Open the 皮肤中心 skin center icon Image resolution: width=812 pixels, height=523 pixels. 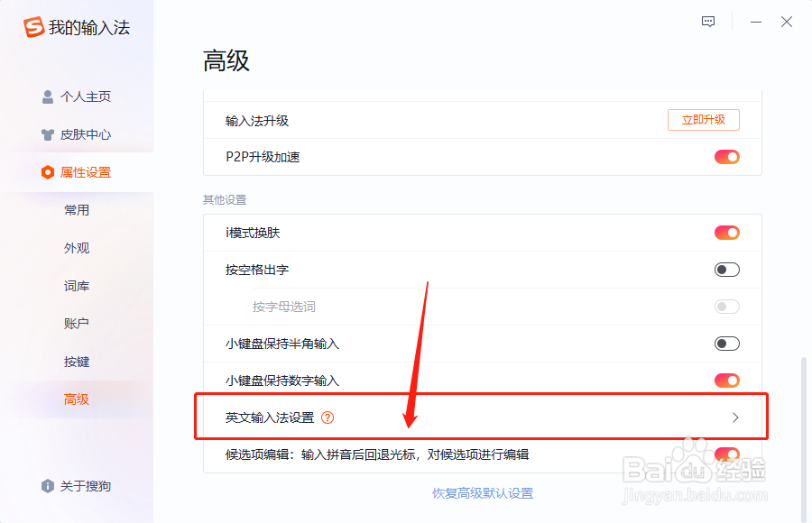click(47, 134)
